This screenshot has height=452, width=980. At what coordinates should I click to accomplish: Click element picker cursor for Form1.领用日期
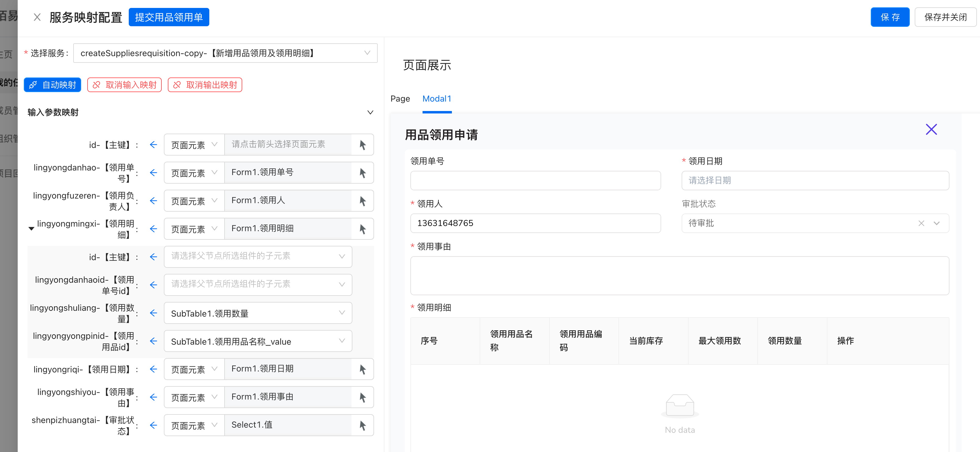[x=362, y=369]
